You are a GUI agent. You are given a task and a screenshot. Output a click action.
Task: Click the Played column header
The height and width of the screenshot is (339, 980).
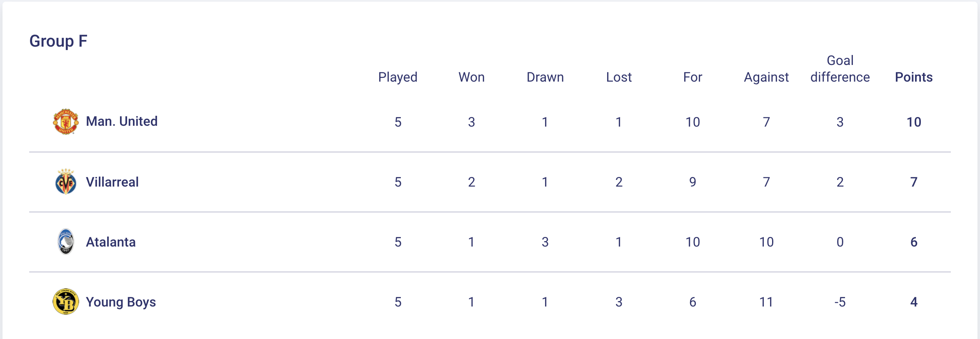(397, 77)
